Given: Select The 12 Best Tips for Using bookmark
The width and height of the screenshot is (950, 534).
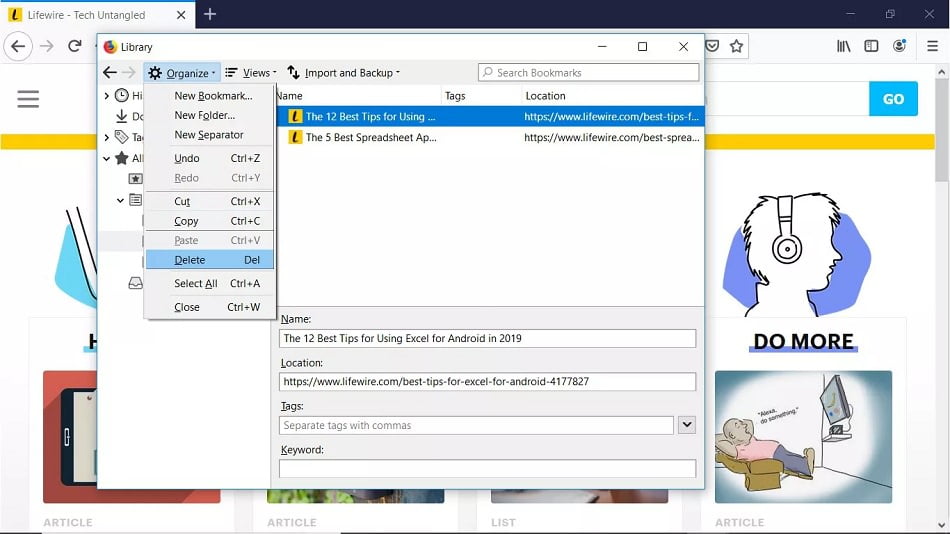Looking at the screenshot, I should point(490,116).
